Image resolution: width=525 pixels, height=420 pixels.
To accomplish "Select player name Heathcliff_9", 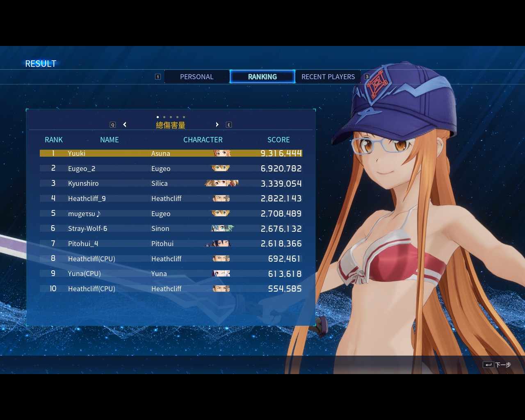I will (x=87, y=199).
